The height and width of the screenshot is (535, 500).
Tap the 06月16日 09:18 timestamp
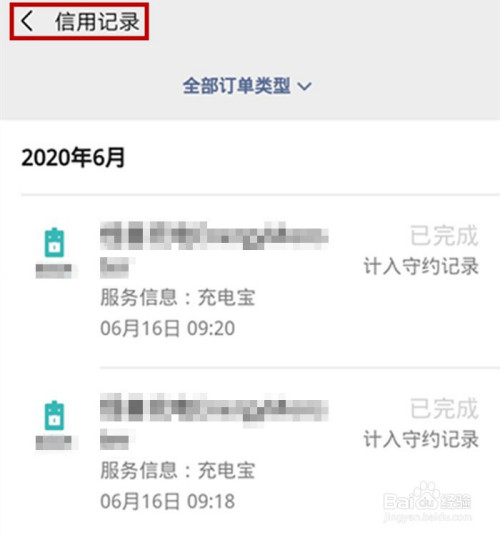tap(168, 501)
